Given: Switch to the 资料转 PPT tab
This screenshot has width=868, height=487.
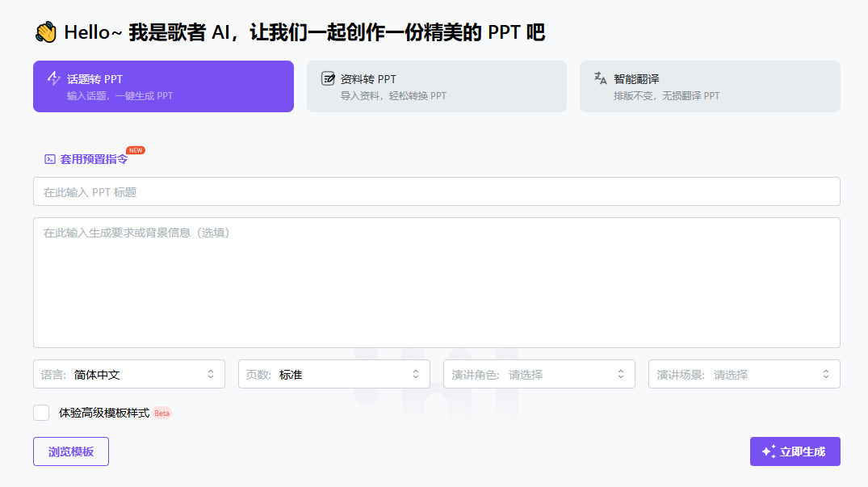Looking at the screenshot, I should click(x=437, y=86).
